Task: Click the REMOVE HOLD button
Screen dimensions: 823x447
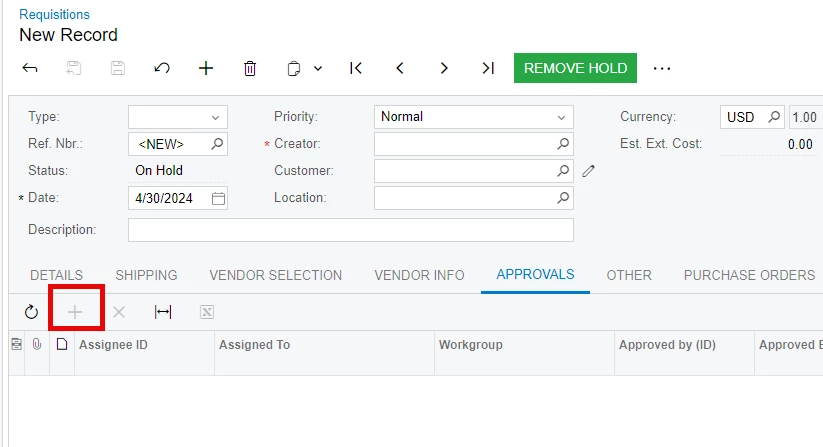Action: pos(575,68)
